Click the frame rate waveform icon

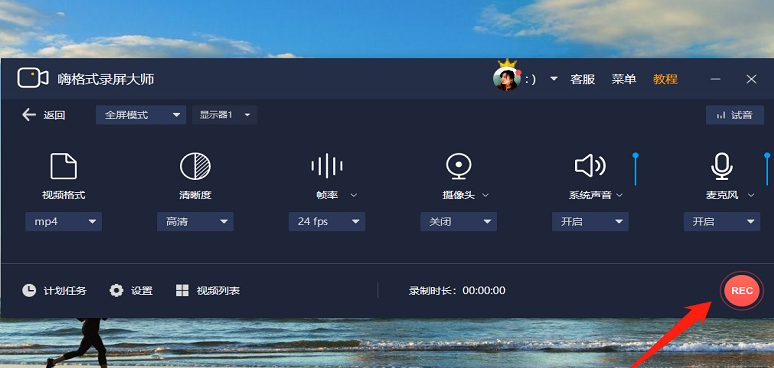coord(327,166)
